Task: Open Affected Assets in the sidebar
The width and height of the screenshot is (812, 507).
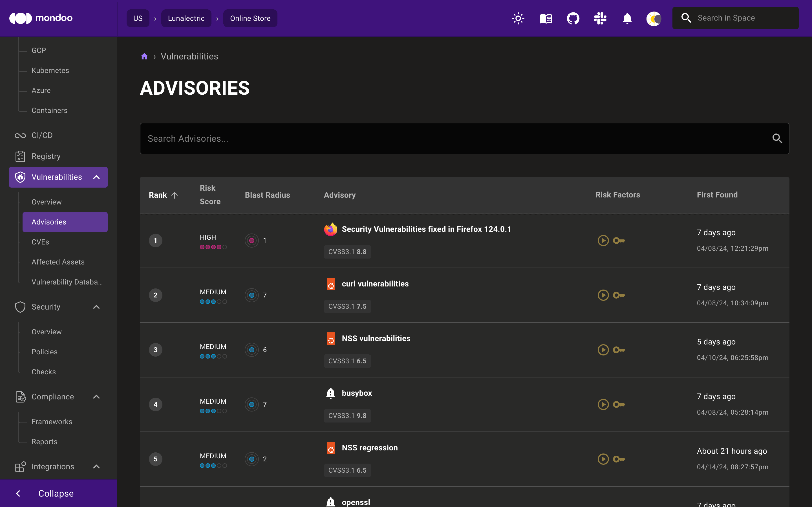Action: [58, 262]
